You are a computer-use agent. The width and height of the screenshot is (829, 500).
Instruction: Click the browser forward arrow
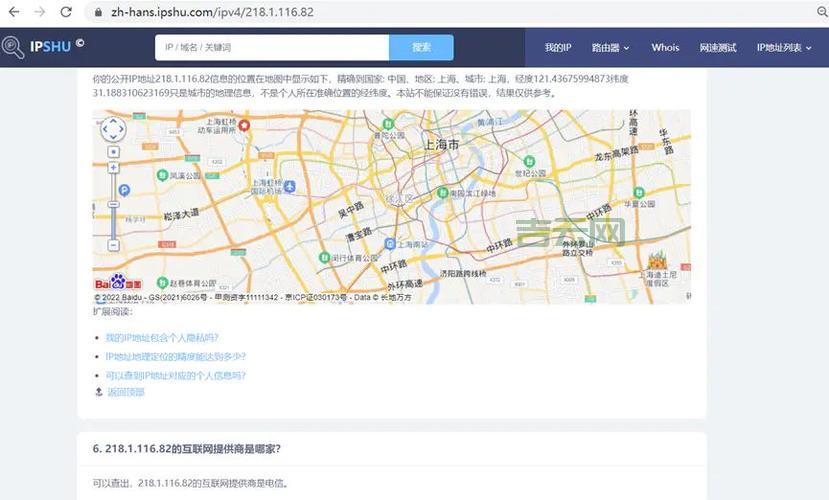pos(40,12)
